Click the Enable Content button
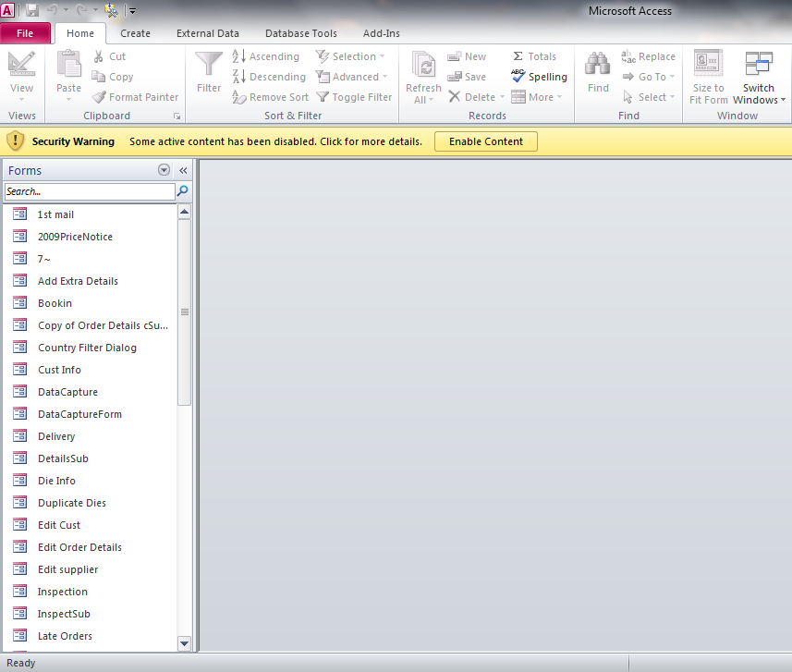The height and width of the screenshot is (672, 792). pyautogui.click(x=486, y=141)
